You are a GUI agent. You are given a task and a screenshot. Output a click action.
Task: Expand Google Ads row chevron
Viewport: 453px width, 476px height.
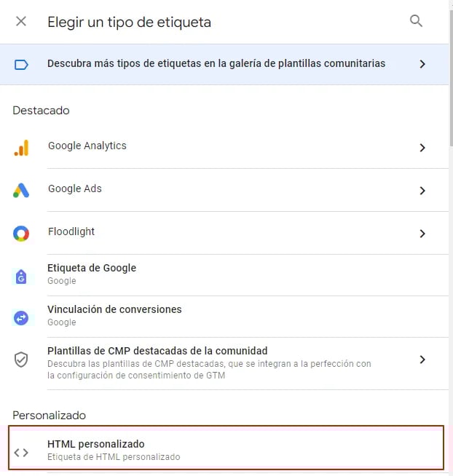[x=422, y=191]
